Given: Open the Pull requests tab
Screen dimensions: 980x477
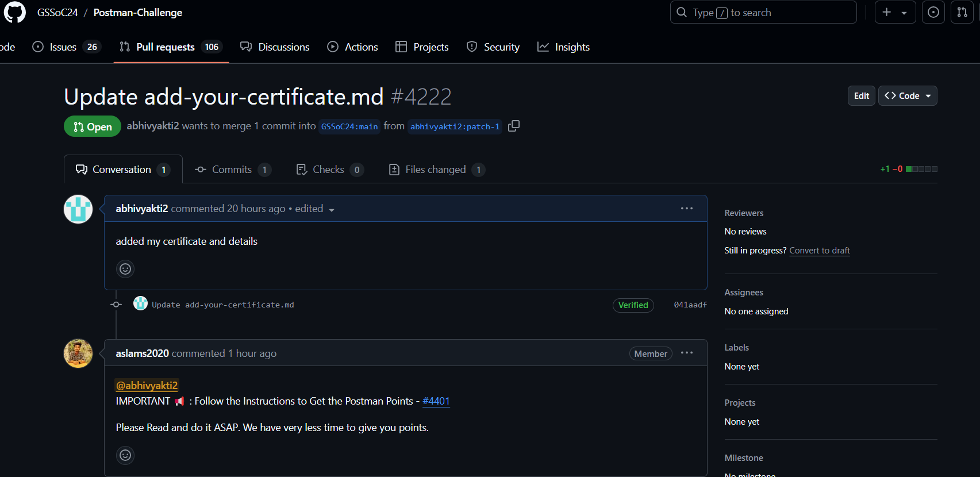Looking at the screenshot, I should [171, 47].
